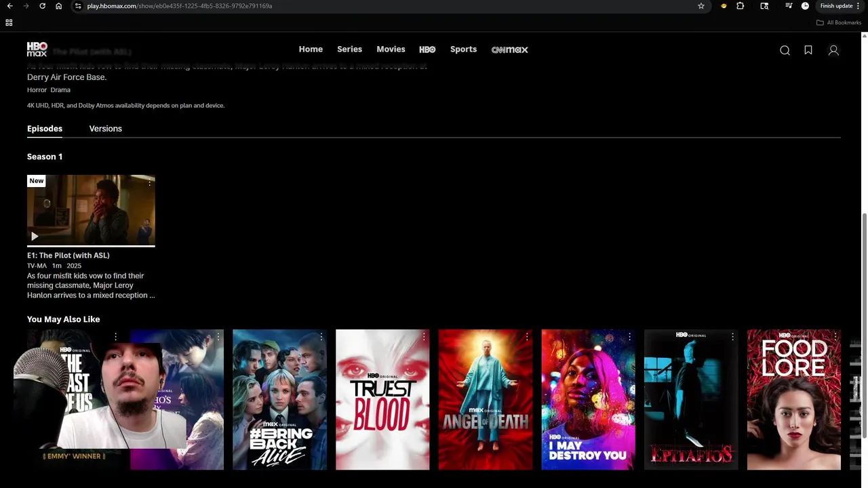Open options menu on Bring Back Alice
The height and width of the screenshot is (488, 868).
(321, 337)
